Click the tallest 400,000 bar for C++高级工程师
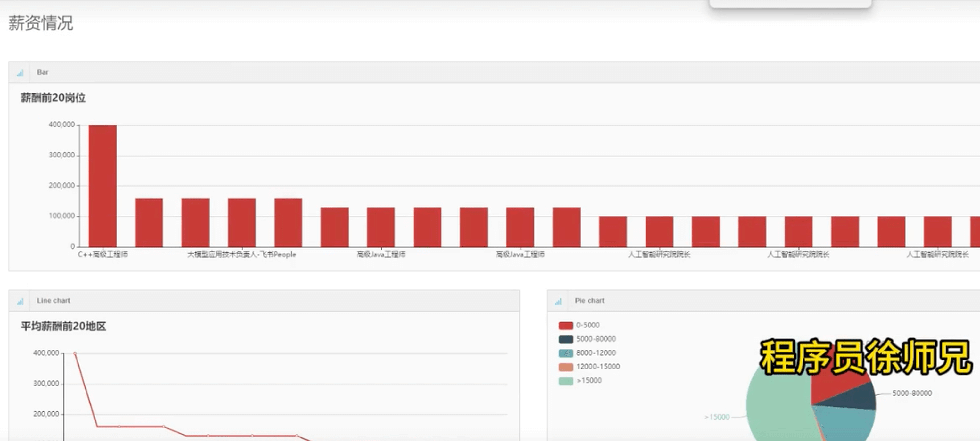 pos(103,186)
